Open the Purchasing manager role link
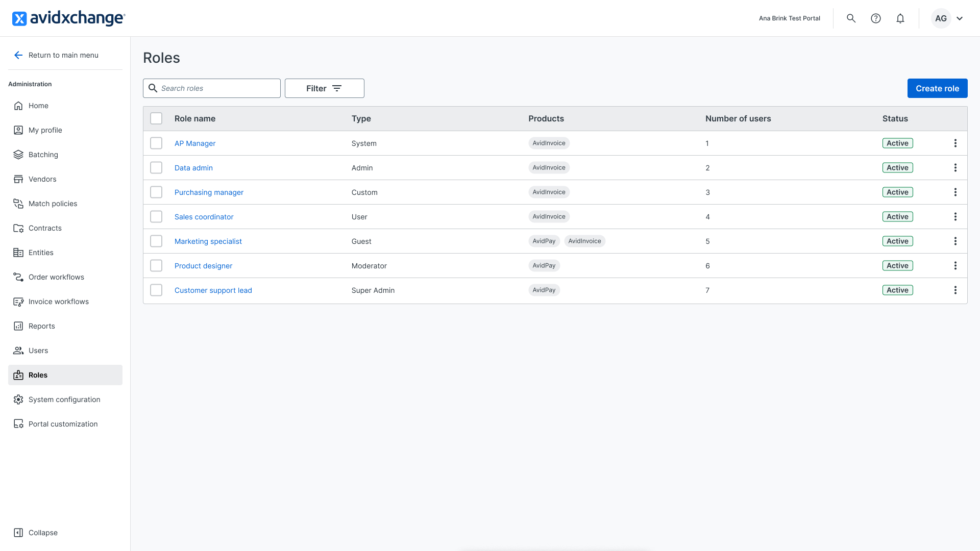This screenshot has width=980, height=551. 209,192
